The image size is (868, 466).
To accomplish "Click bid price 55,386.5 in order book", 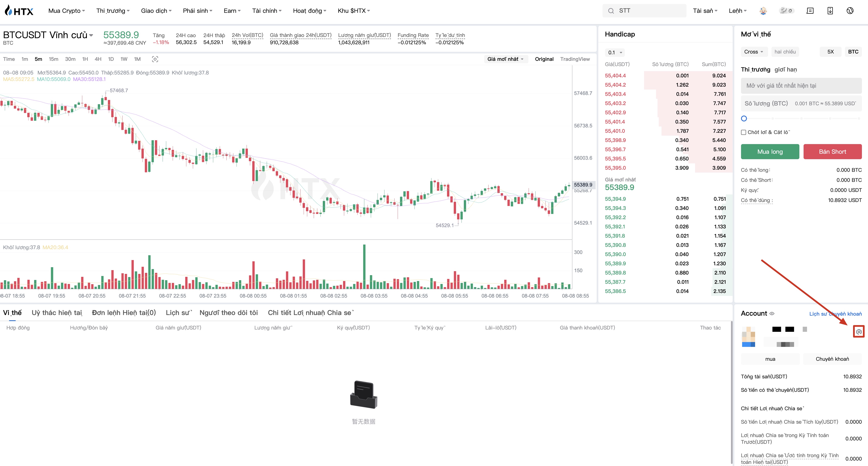I will 615,291.
